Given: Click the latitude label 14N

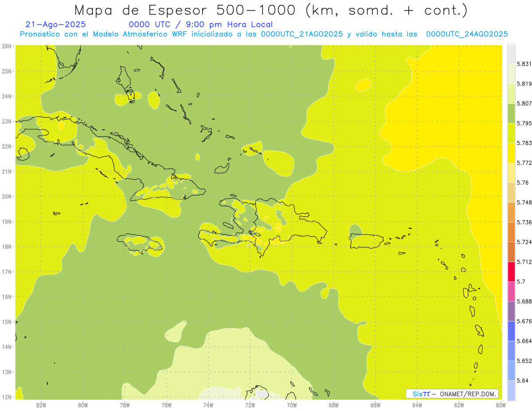Looking at the screenshot, I should pyautogui.click(x=7, y=347).
